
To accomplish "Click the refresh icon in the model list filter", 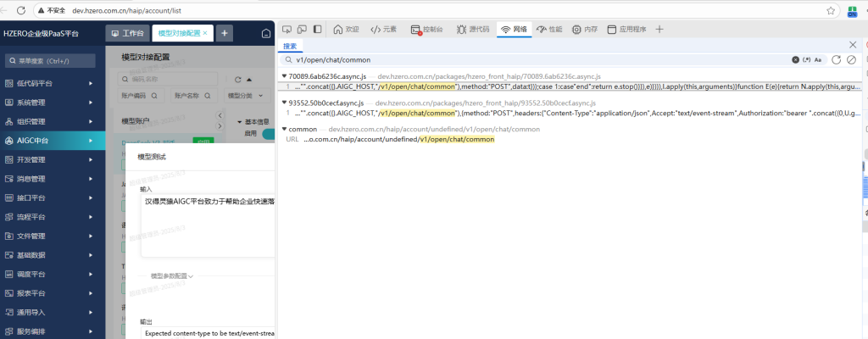I will [238, 78].
